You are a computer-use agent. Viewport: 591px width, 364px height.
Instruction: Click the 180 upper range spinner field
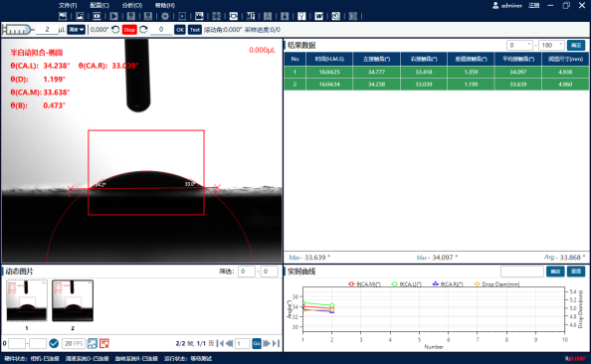[551, 45]
